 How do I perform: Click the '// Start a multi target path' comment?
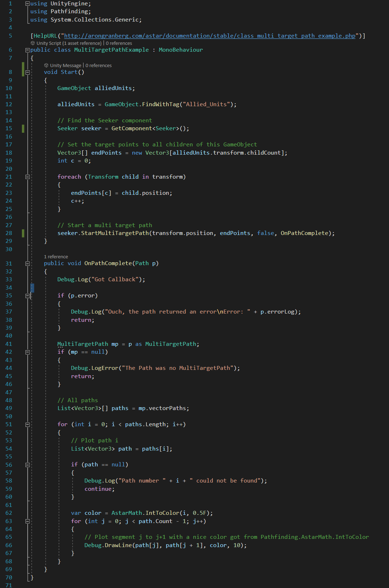point(105,225)
